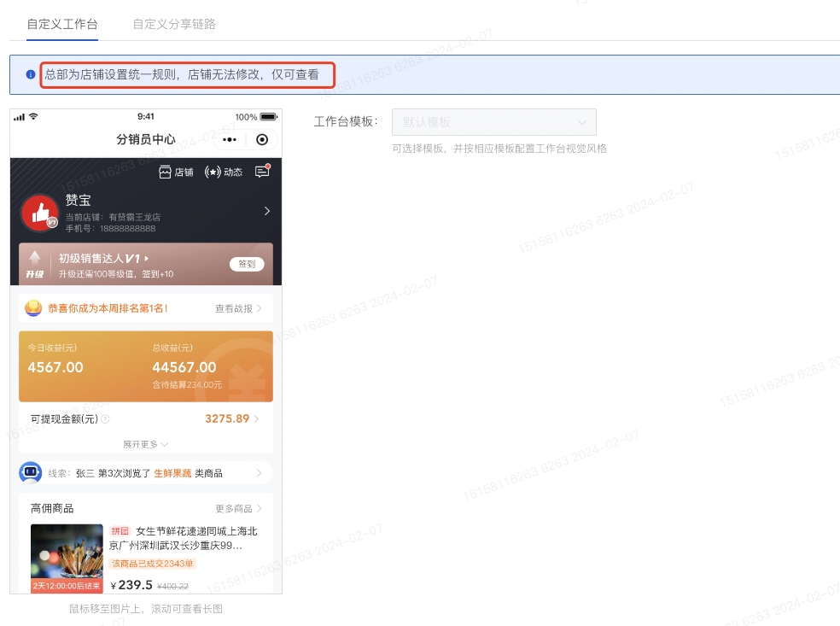The width and height of the screenshot is (840, 626).
Task: Open the 查看战报 link
Action: 238,308
